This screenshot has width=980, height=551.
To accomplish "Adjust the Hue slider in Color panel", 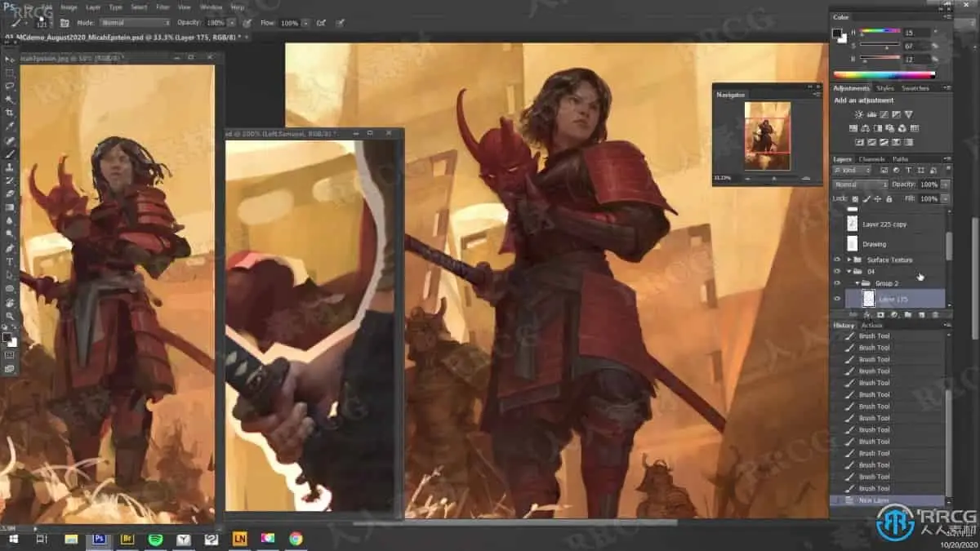I will [x=880, y=31].
